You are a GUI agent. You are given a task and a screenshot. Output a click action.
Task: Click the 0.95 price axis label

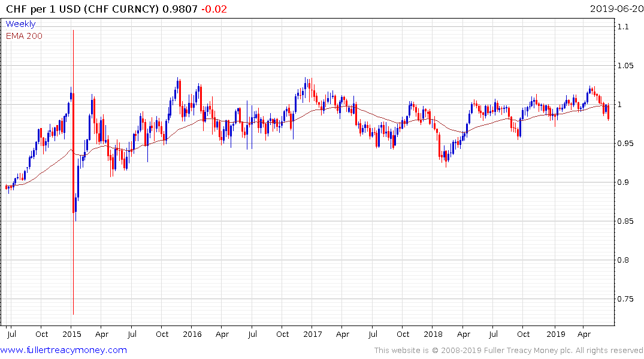click(x=625, y=143)
